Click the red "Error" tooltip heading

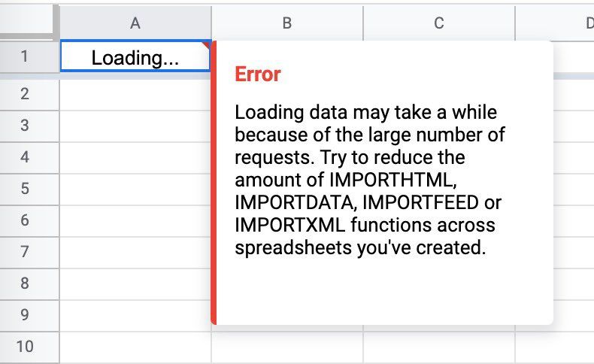258,74
